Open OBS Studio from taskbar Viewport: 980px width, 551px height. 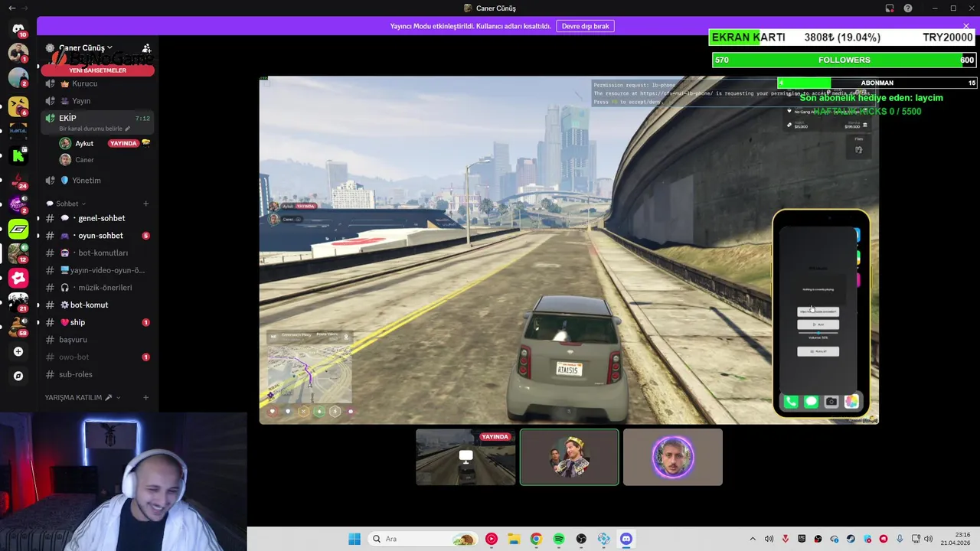(581, 539)
